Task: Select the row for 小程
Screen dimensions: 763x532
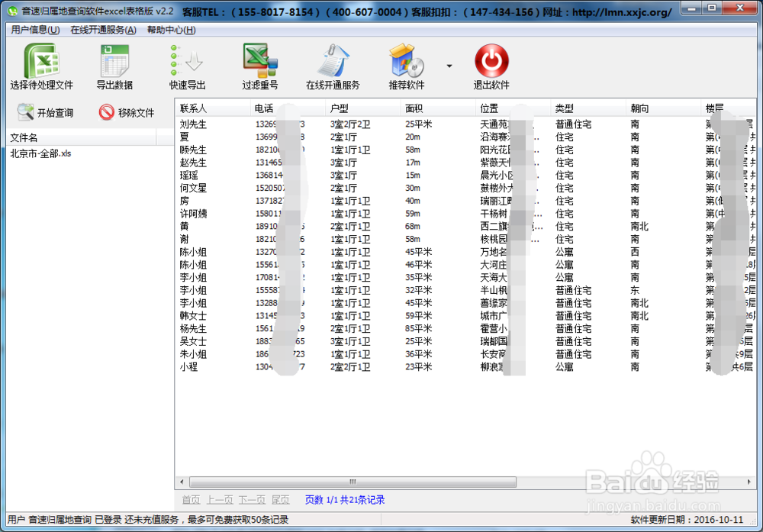Action: click(x=465, y=366)
